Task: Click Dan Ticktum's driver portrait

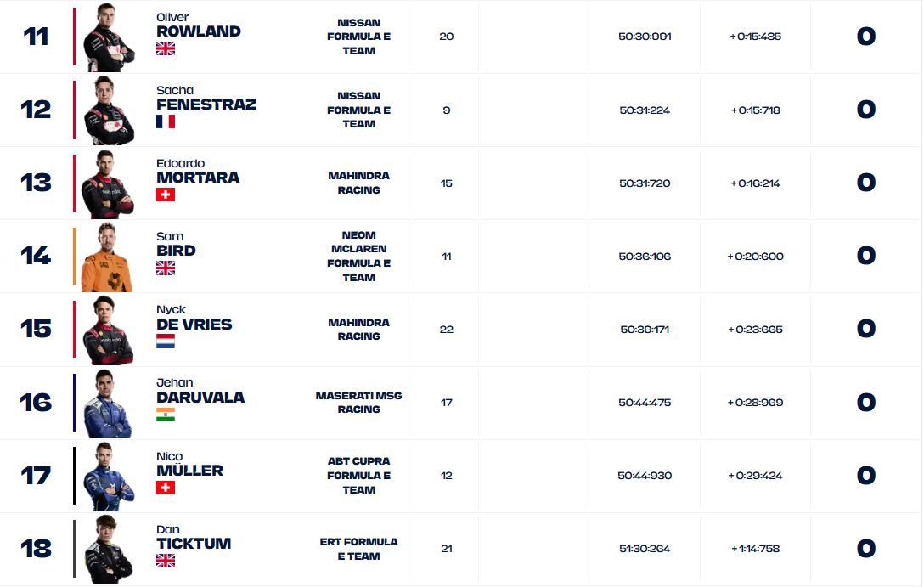Action: pos(108,550)
